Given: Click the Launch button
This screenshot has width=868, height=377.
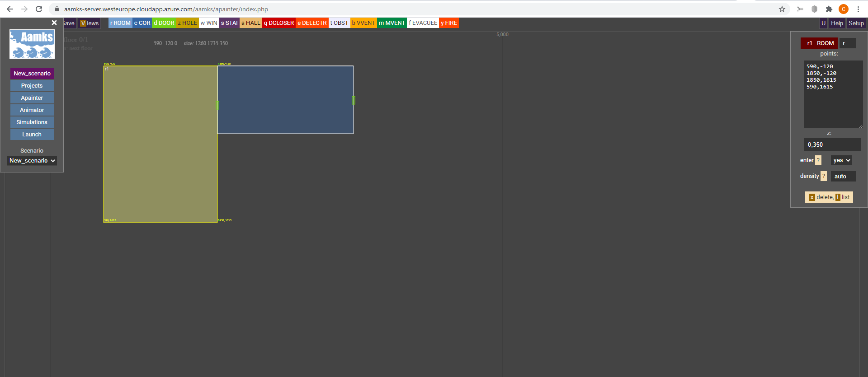Looking at the screenshot, I should pyautogui.click(x=32, y=135).
